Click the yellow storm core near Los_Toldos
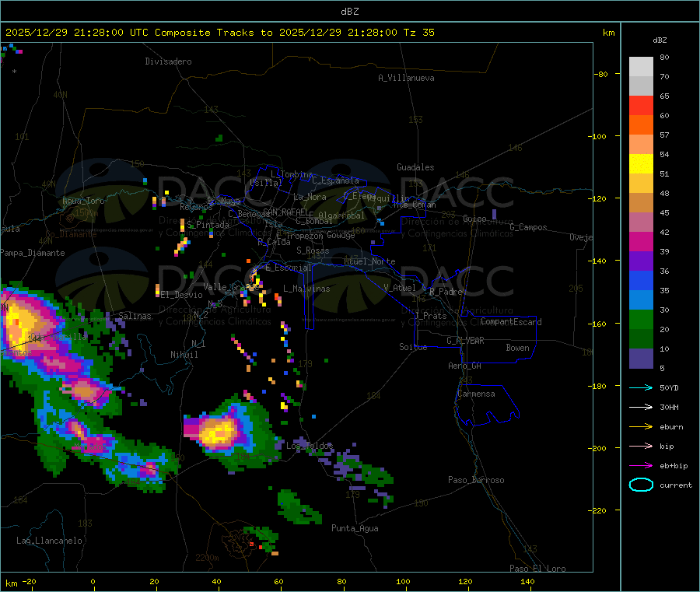Image resolution: width=700 pixels, height=592 pixels. click(219, 433)
